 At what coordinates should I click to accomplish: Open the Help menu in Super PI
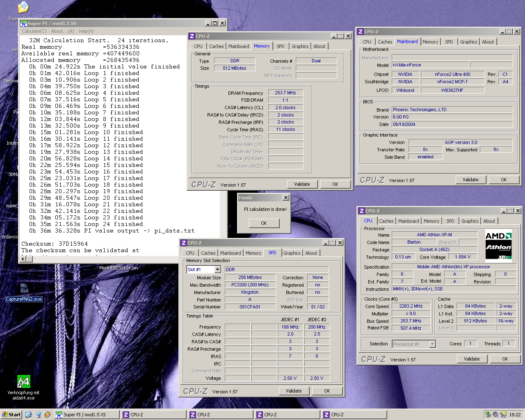pyautogui.click(x=85, y=31)
